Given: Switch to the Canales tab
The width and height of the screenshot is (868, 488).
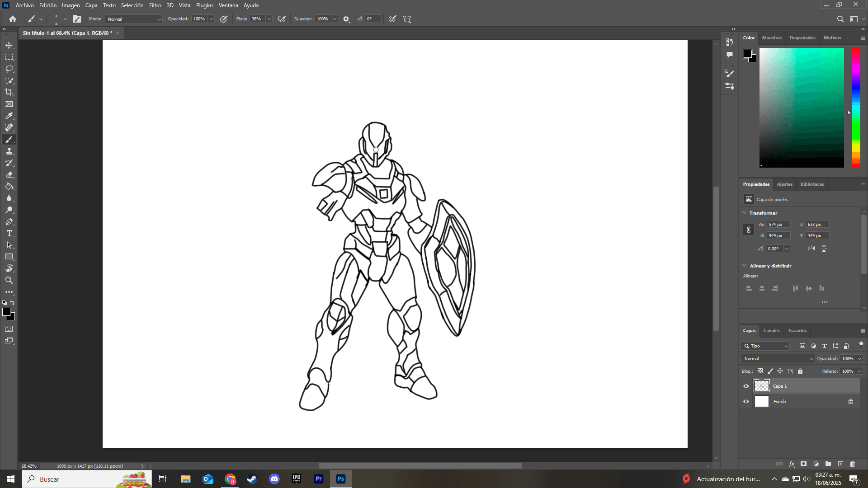Looking at the screenshot, I should (771, 331).
